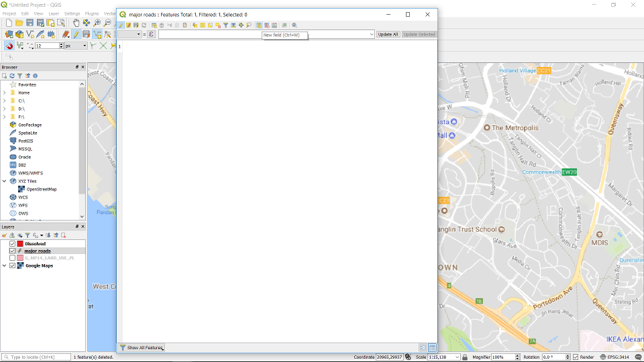644x362 pixels.
Task: Click the Update All button
Action: (x=387, y=34)
